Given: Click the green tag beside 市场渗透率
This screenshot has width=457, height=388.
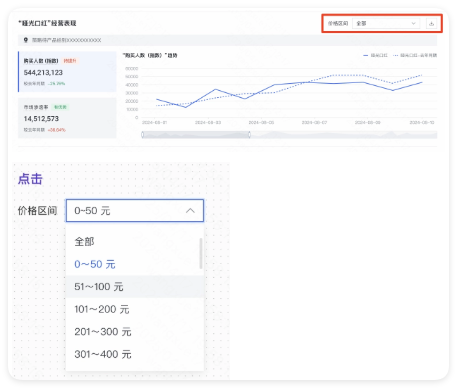Looking at the screenshot, I should 60,107.
